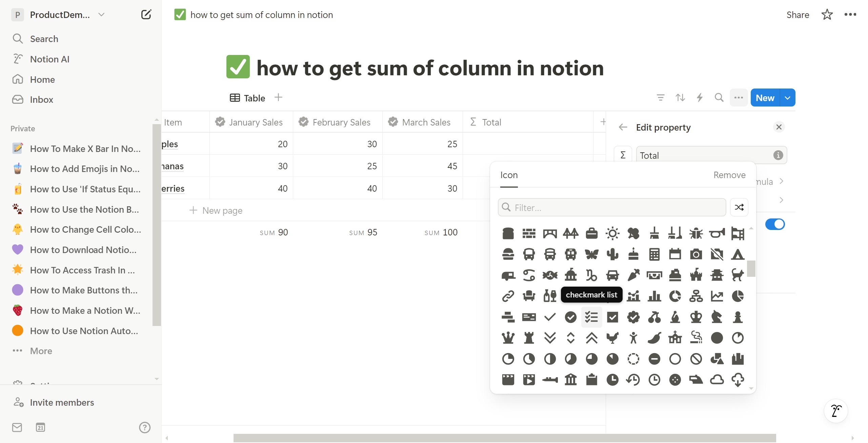
Task: Pick the calculator icon
Action: (654, 254)
